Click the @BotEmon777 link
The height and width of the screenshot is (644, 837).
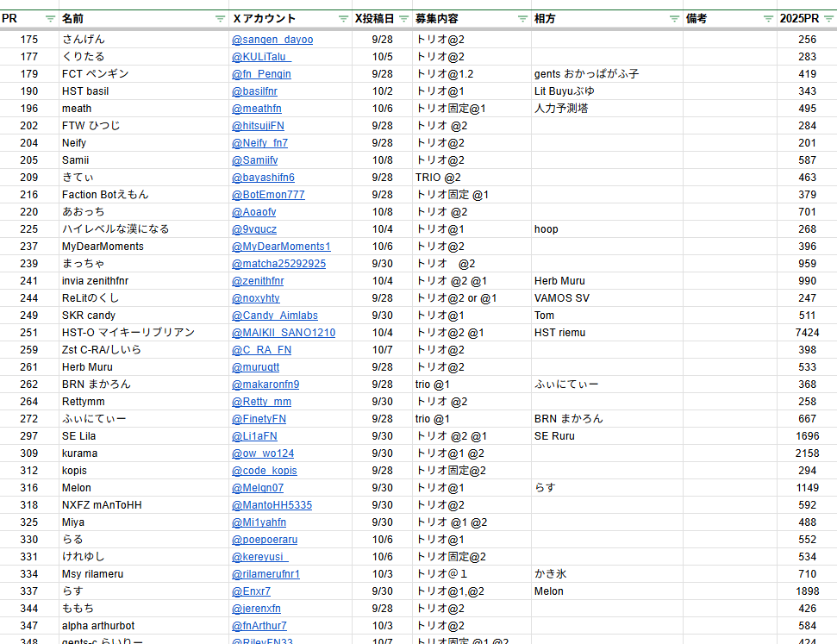point(268,195)
